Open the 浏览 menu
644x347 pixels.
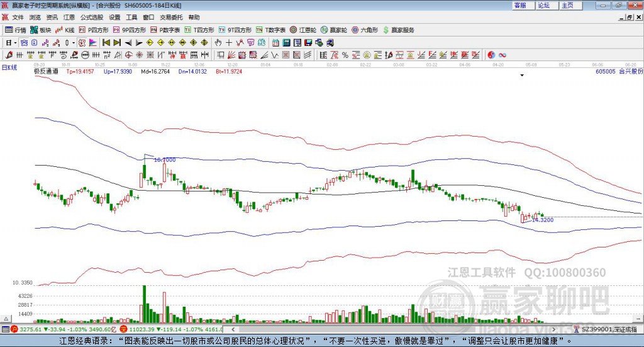coord(35,17)
